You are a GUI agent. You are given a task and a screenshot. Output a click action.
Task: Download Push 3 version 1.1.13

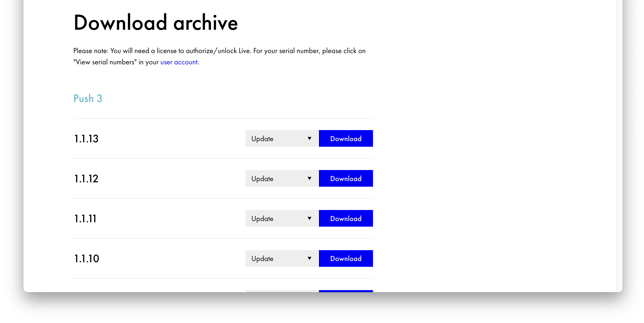(346, 138)
